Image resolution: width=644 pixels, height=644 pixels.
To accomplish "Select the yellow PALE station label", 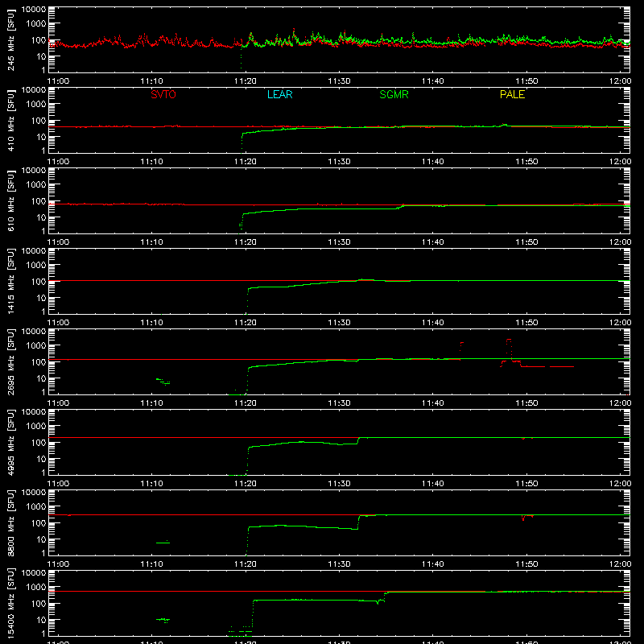I will (x=512, y=94).
